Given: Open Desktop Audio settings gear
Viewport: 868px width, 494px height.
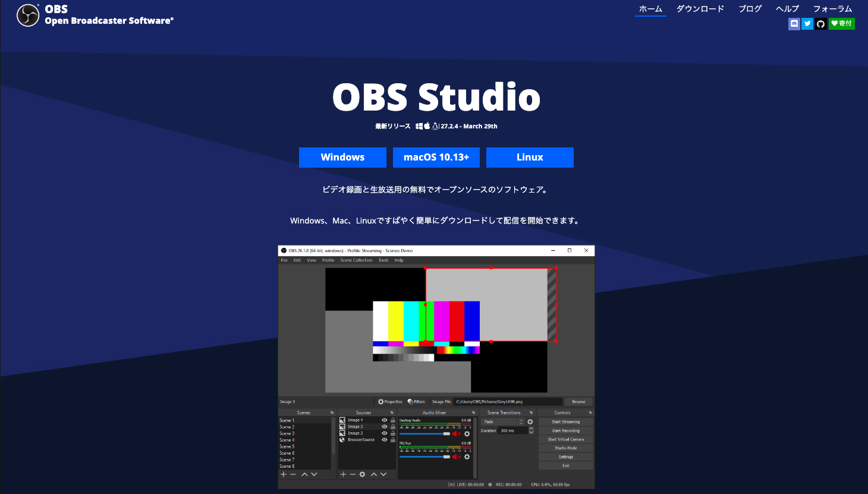Looking at the screenshot, I should coord(467,434).
